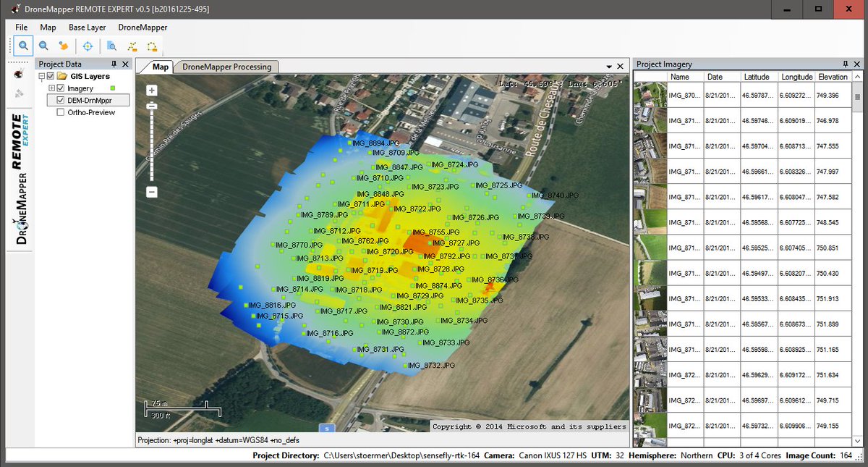Select the Identify features tool

[112, 46]
